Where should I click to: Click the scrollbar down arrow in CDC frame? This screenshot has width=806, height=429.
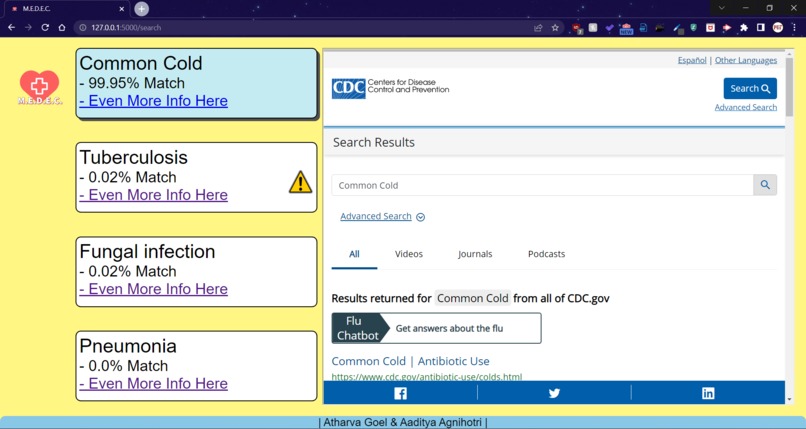(x=790, y=399)
